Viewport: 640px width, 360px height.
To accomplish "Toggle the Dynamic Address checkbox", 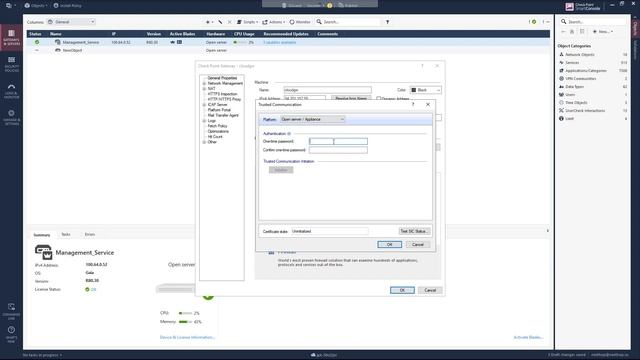I will click(x=378, y=98).
